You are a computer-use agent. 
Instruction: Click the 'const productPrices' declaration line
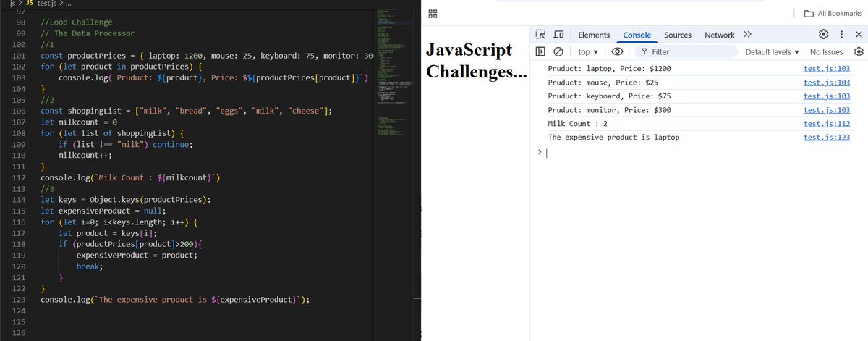[x=207, y=56]
